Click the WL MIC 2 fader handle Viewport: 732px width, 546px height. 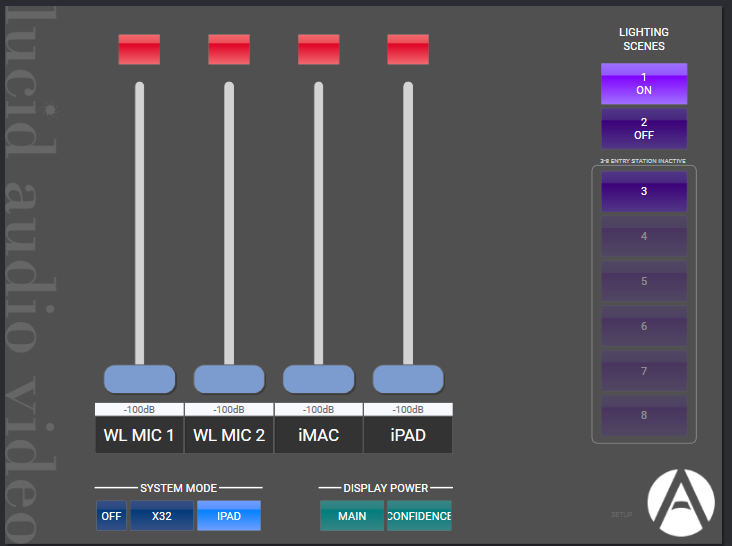[x=229, y=379]
